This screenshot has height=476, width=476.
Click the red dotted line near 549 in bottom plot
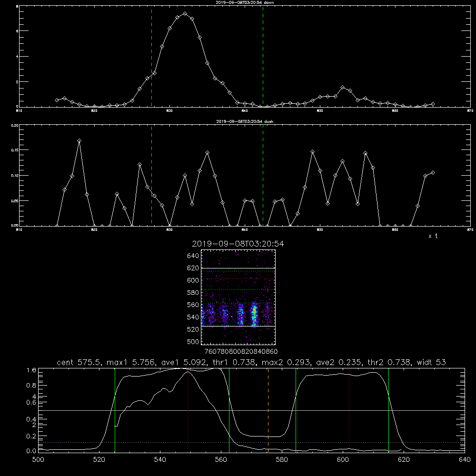point(188,410)
